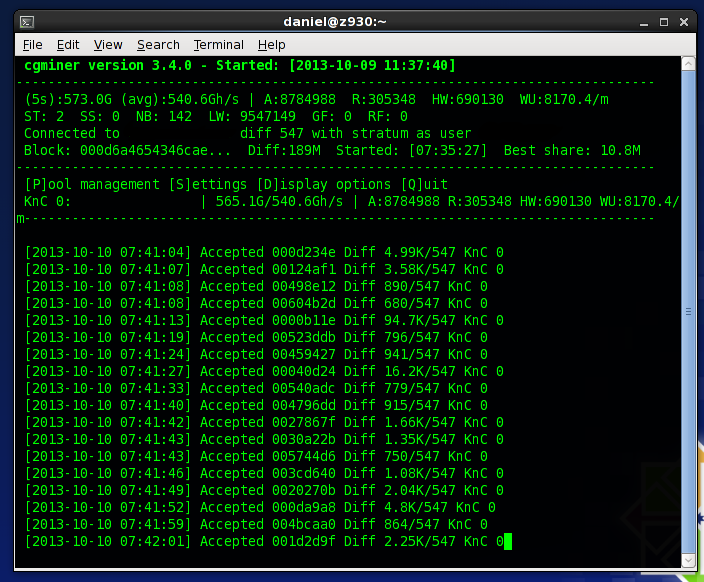Click the log line with share 000d234e

tap(264, 252)
